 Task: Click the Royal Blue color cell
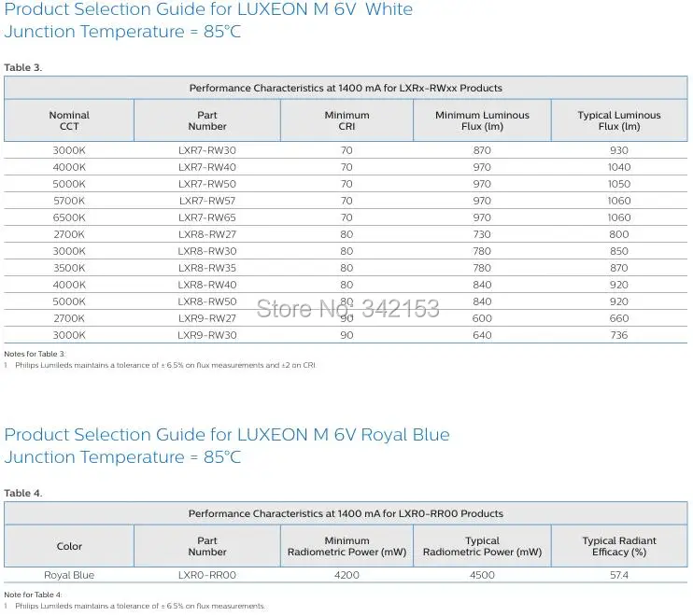[x=69, y=575]
